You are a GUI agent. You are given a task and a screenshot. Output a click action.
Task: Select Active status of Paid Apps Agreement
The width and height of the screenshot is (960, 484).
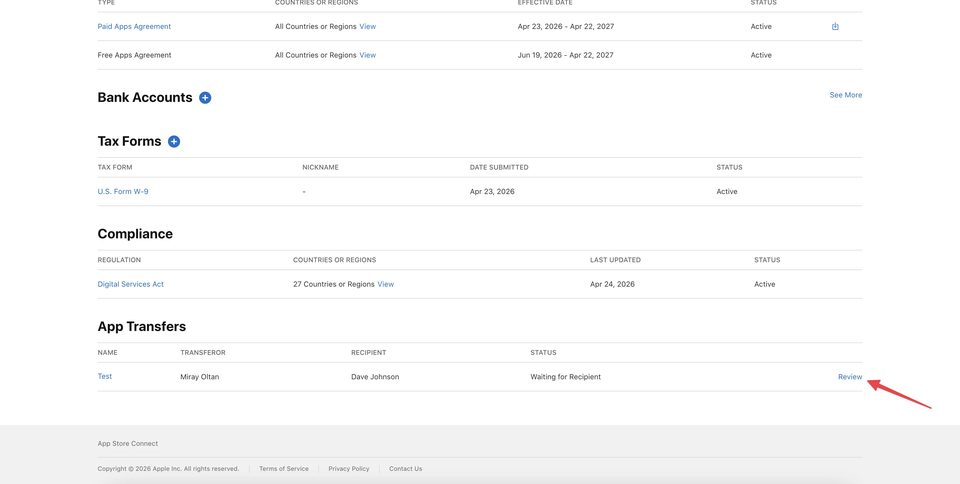761,26
